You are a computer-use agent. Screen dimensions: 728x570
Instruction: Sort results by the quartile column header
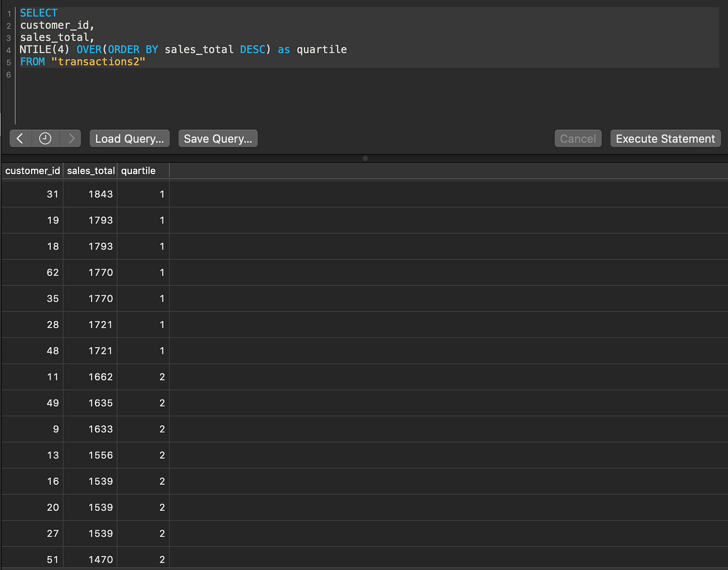coord(138,170)
